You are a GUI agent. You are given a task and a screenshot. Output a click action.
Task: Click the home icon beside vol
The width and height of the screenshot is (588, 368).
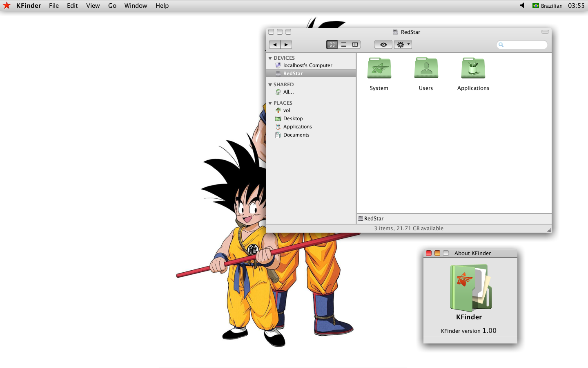278,110
